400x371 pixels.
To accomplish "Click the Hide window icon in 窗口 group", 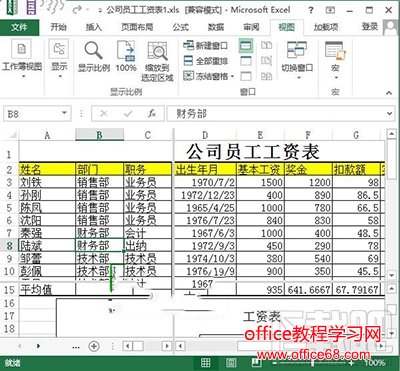I will (x=246, y=61).
